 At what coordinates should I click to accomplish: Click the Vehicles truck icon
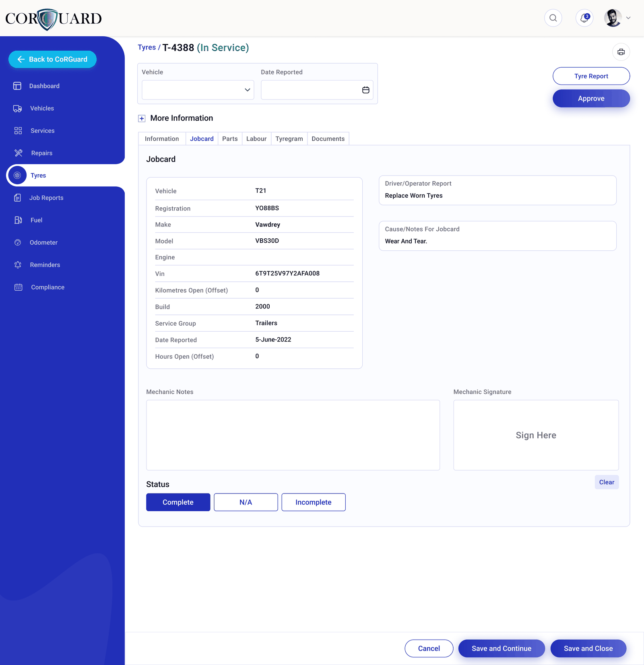click(17, 108)
